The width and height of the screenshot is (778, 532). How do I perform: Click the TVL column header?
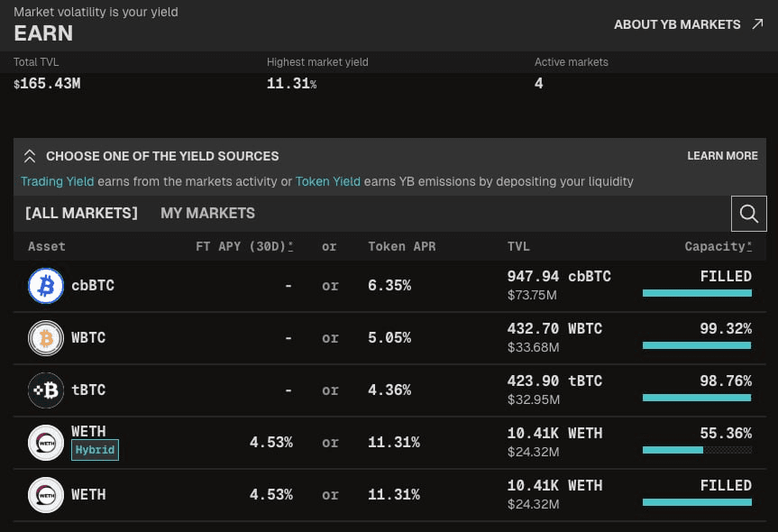518,246
